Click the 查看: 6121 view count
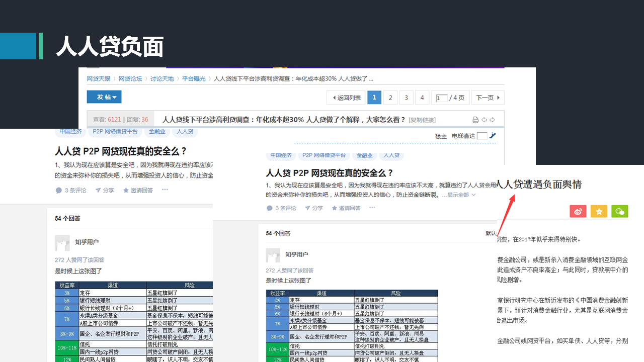This screenshot has width=644, height=362. point(107,120)
